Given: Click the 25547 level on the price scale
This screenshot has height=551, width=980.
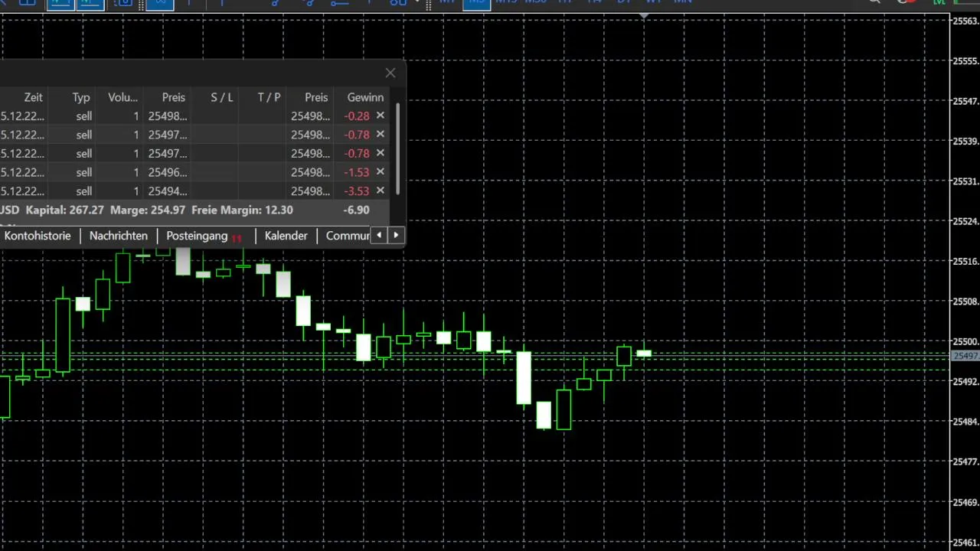Looking at the screenshot, I should click(x=965, y=101).
